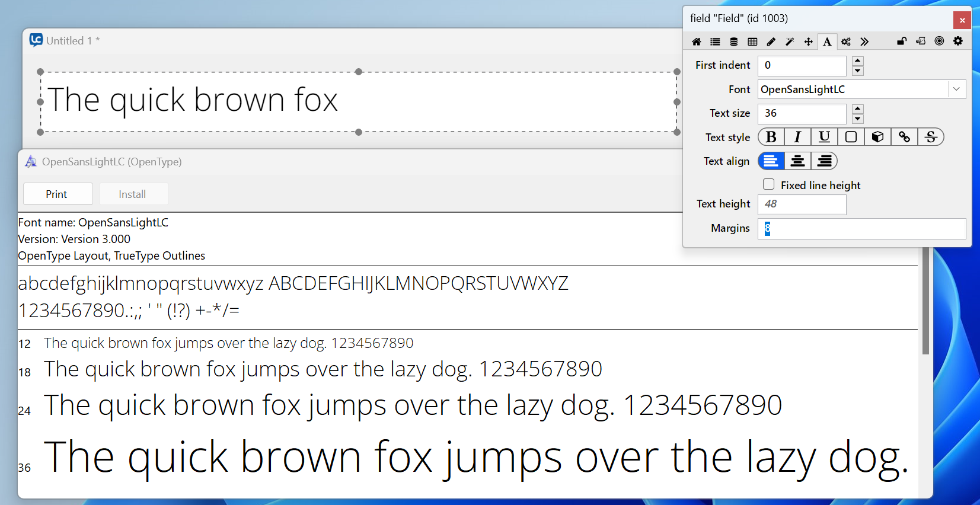
Task: Click the Print button
Action: tap(58, 194)
